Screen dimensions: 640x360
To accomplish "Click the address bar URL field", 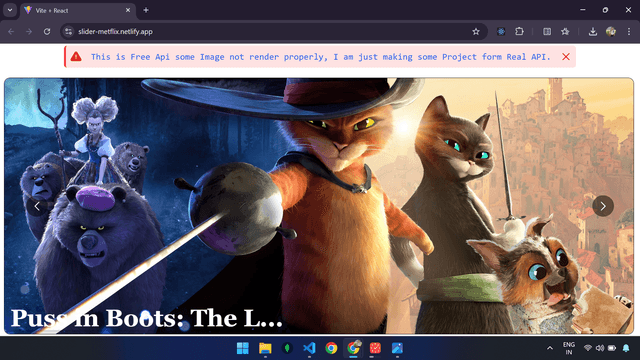I will [269, 31].
